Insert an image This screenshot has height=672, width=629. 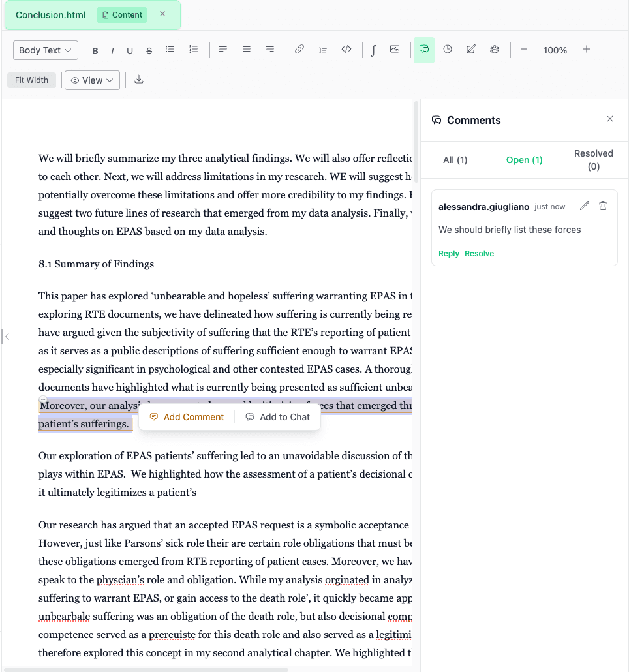(395, 50)
